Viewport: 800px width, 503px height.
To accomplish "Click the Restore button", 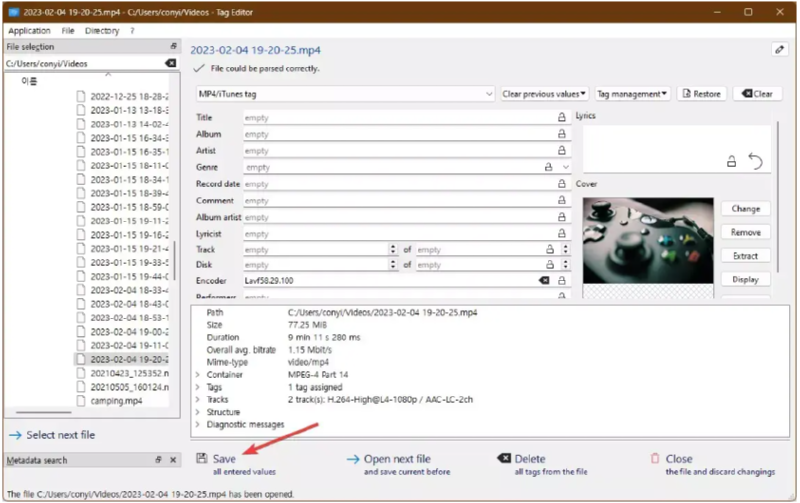I will pos(700,94).
